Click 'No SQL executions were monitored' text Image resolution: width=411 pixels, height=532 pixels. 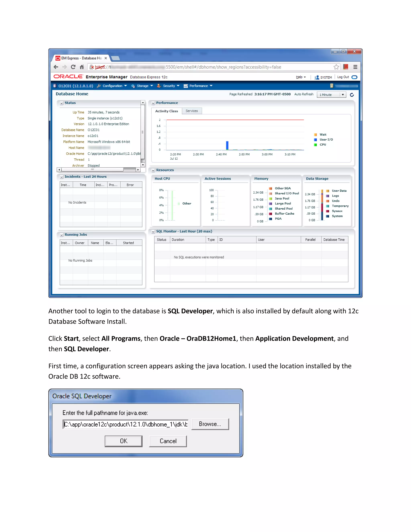pyautogui.click(x=199, y=257)
